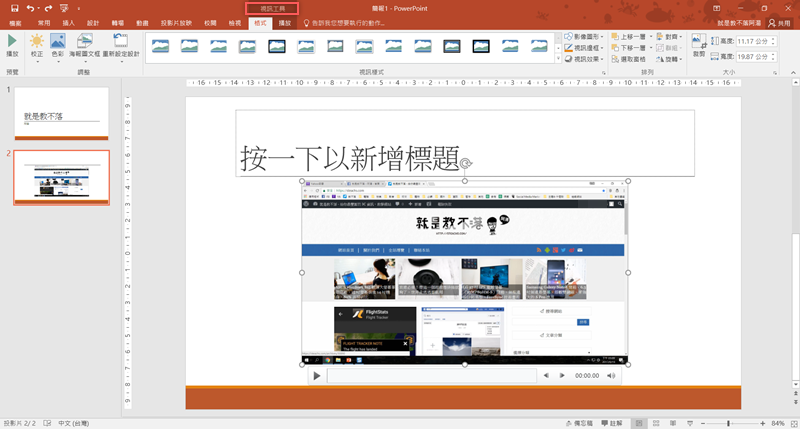Fit slide to current window icon
The image size is (800, 429).
coord(794,423)
